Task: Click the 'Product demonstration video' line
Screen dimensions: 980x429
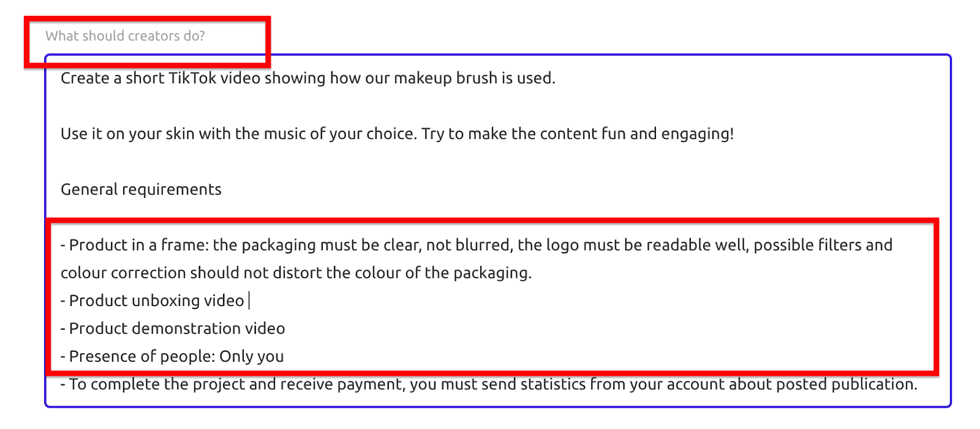Action: (173, 329)
